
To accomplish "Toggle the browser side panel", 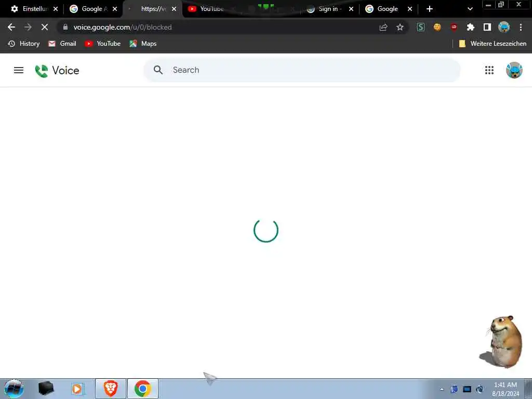I will tap(487, 27).
